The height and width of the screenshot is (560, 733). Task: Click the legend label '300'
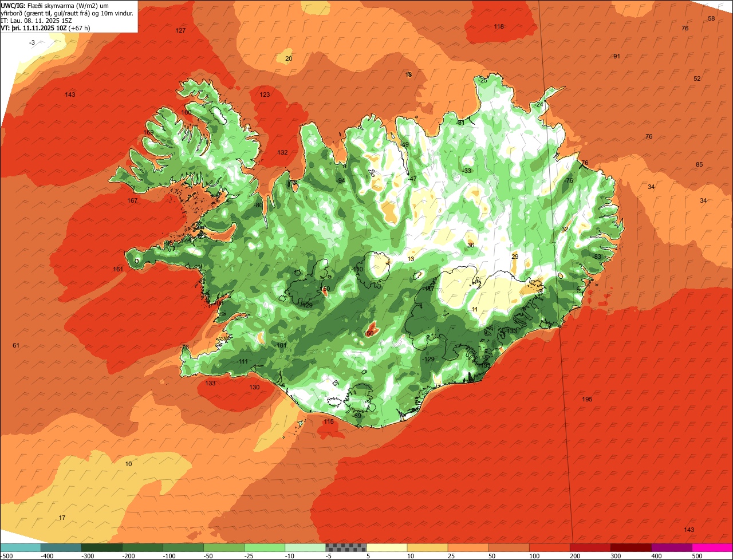tap(617, 556)
